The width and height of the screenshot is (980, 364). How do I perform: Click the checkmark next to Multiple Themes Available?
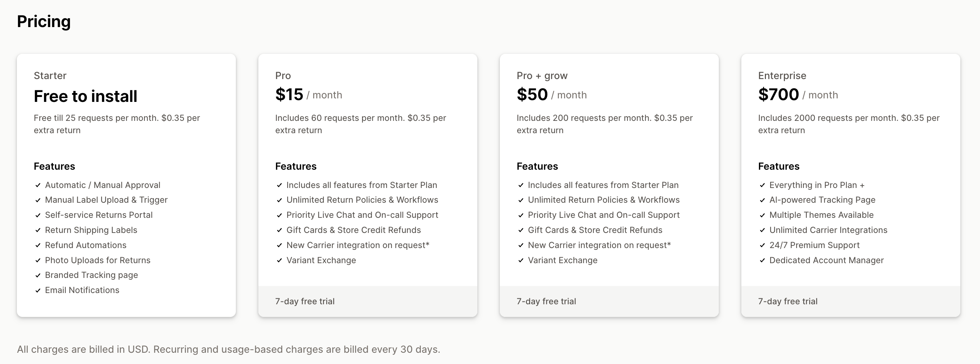tap(762, 215)
